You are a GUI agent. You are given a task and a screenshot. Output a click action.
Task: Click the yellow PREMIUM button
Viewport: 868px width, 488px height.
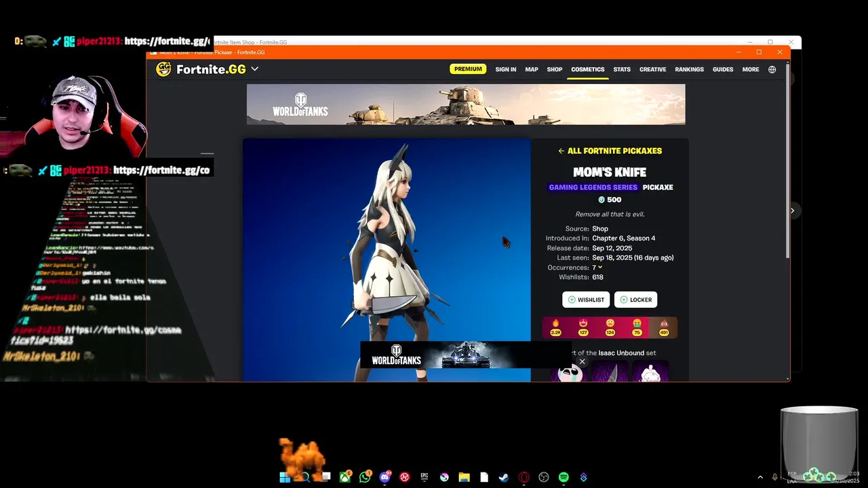pyautogui.click(x=468, y=69)
